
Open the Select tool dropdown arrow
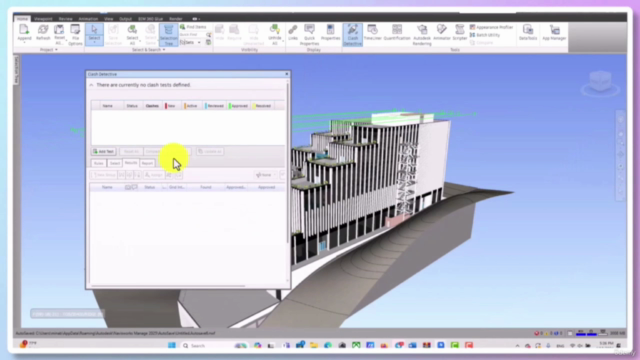coord(94,42)
